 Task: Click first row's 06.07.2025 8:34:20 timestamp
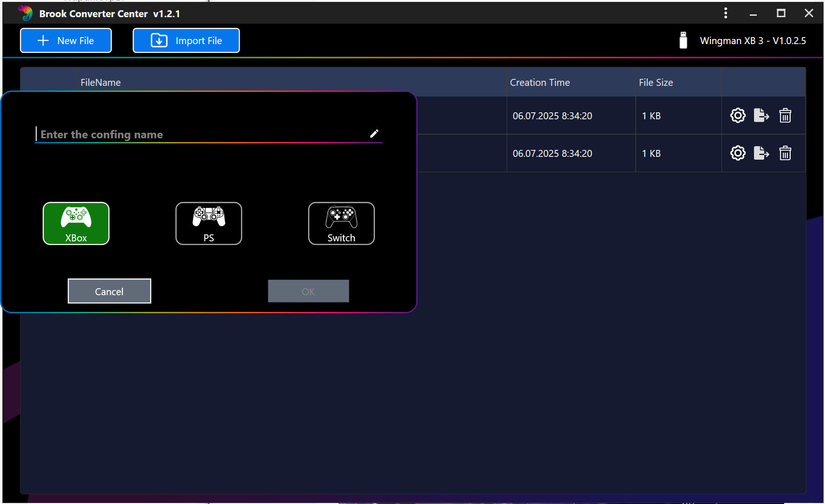click(x=553, y=116)
